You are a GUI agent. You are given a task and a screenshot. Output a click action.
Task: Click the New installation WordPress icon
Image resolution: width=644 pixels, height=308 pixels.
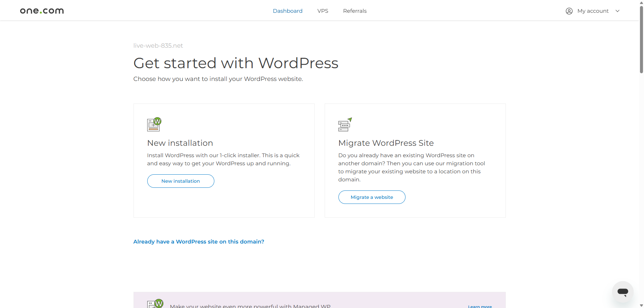click(x=154, y=124)
